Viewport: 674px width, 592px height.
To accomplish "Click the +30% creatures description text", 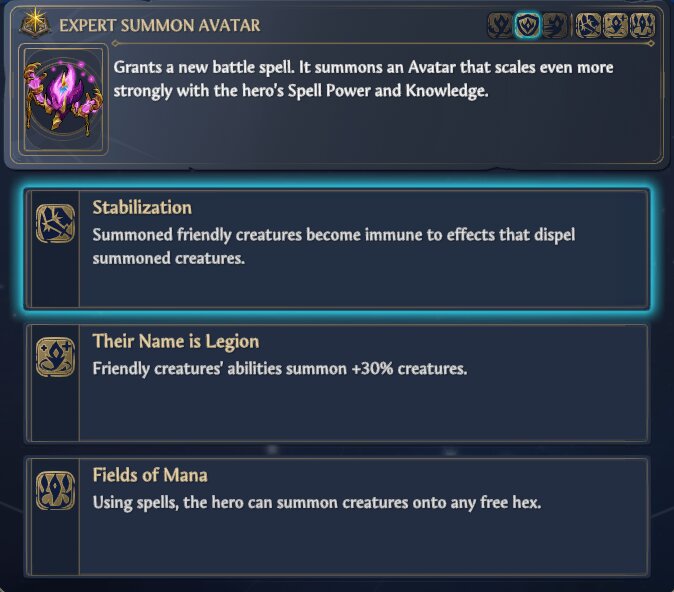I will click(x=280, y=369).
